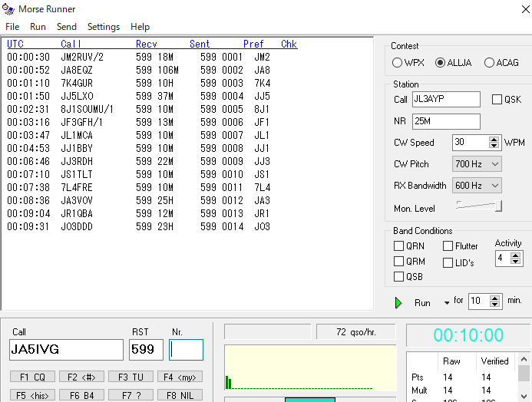The image size is (532, 402).
Task: Click the 72 qso/hr. rate display
Action: [356, 332]
